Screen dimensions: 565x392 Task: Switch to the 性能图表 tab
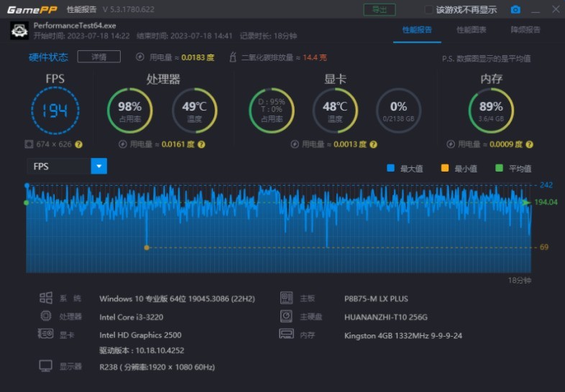472,30
